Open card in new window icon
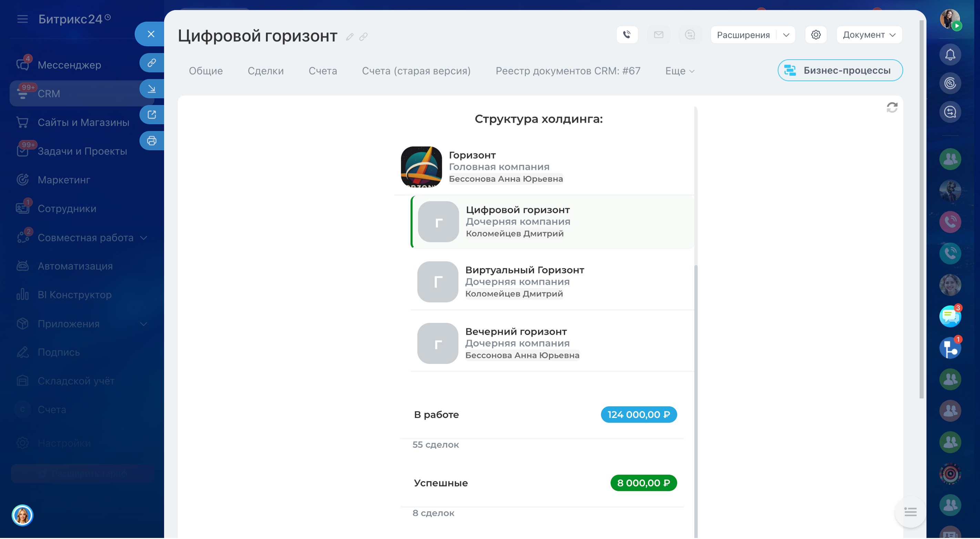 151,114
